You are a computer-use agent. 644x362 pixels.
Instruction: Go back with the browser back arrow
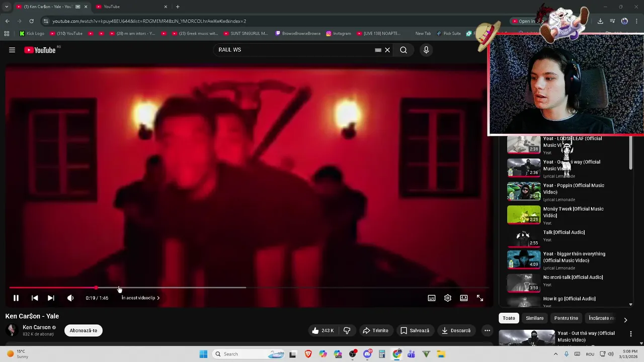7,21
